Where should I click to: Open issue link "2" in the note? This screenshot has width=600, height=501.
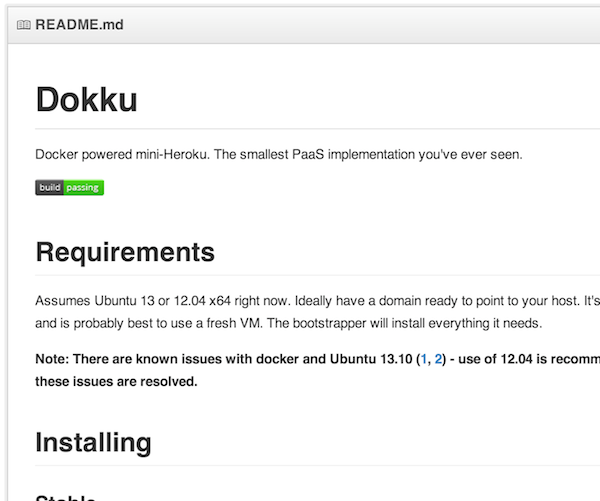pyautogui.click(x=438, y=358)
